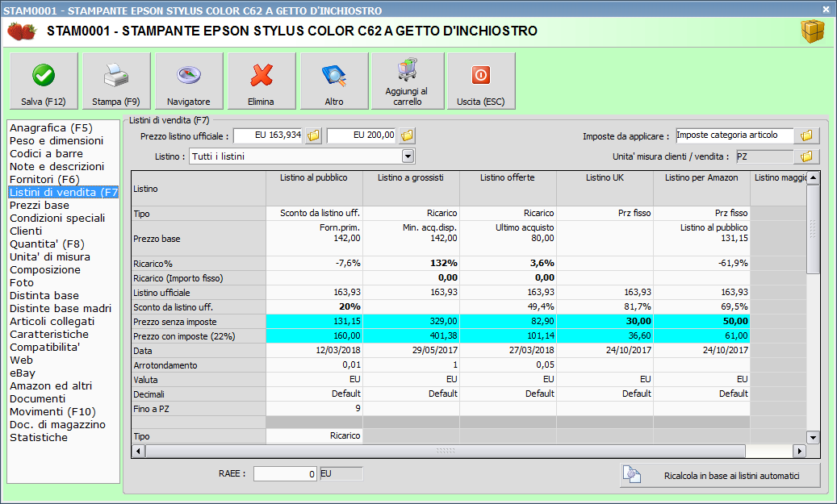Open Caratteristiche section
Image resolution: width=837 pixels, height=504 pixels.
pos(49,335)
